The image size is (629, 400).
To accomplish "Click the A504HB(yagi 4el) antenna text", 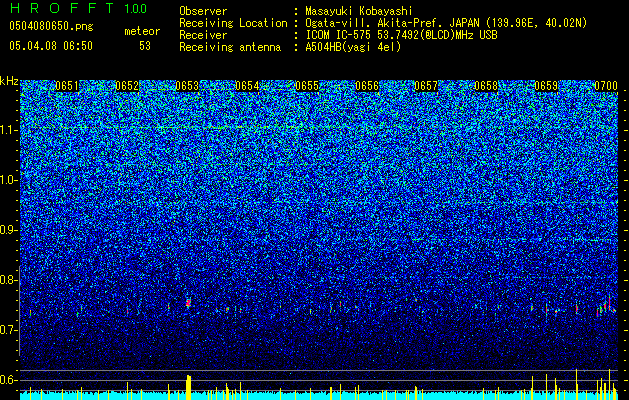I will 353,47.
